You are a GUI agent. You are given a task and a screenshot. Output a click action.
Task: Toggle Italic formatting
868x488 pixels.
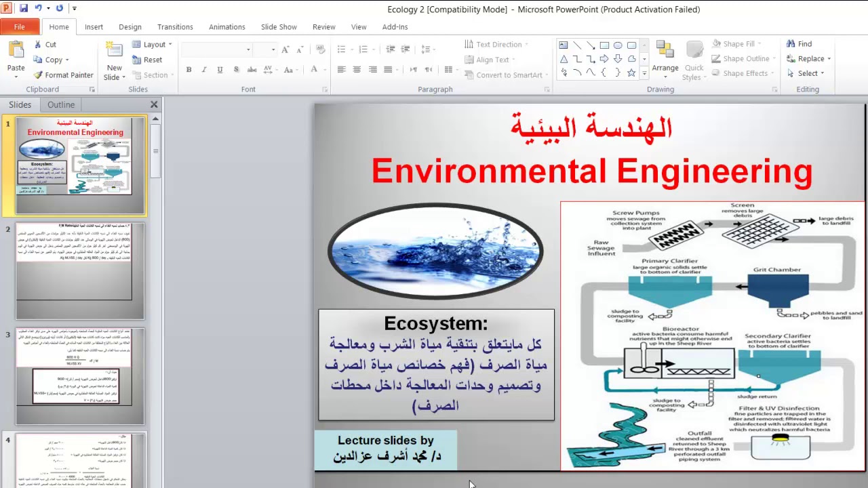[x=204, y=69]
